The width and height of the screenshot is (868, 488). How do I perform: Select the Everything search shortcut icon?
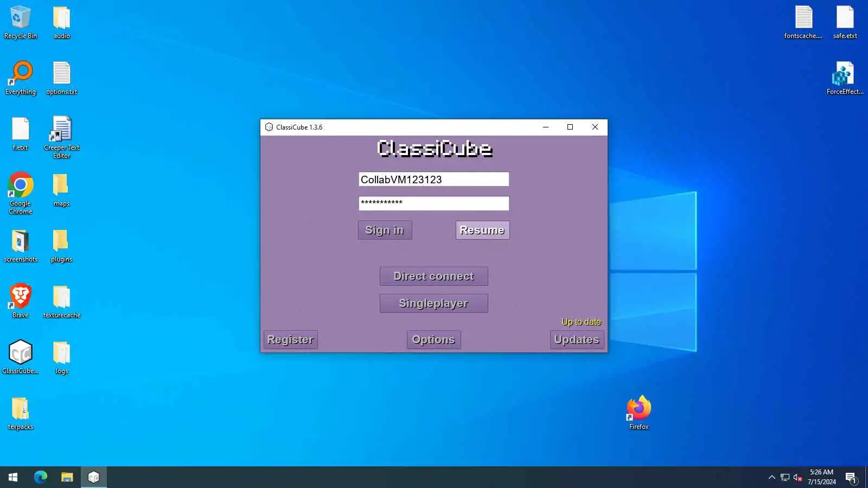tap(21, 78)
